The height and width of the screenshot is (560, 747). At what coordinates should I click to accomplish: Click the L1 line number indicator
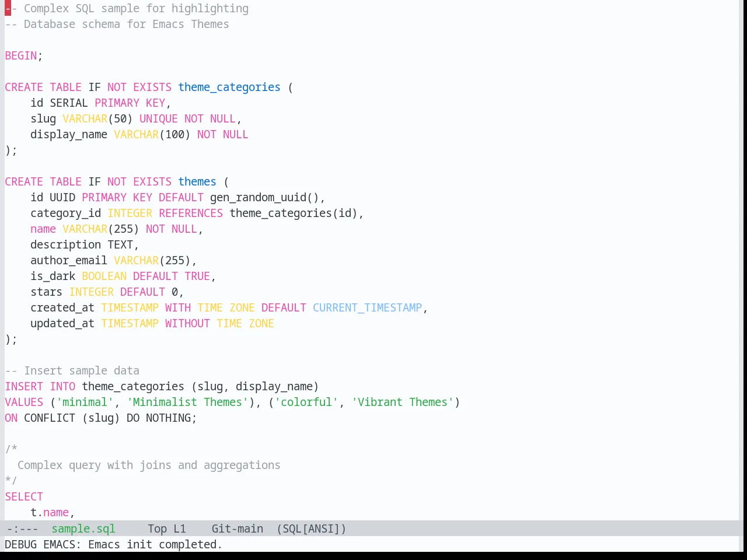click(180, 528)
